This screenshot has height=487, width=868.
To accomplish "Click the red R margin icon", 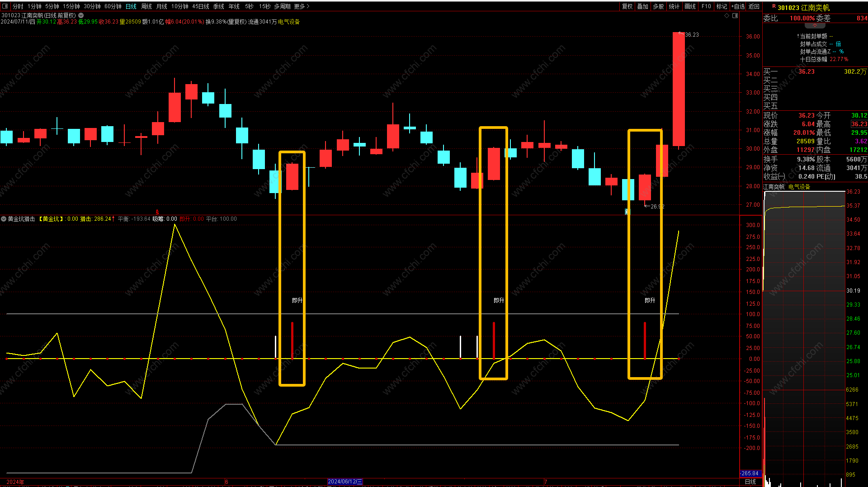I will coord(774,6).
